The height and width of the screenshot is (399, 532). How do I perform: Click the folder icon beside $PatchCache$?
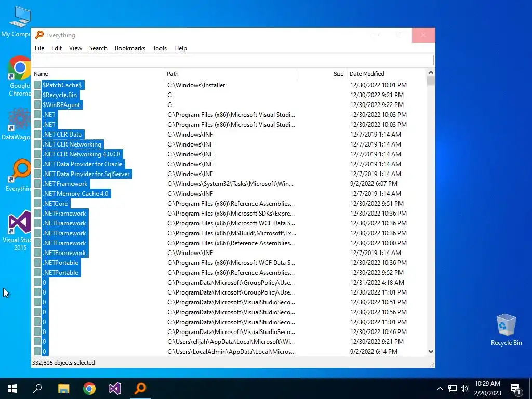pos(37,85)
